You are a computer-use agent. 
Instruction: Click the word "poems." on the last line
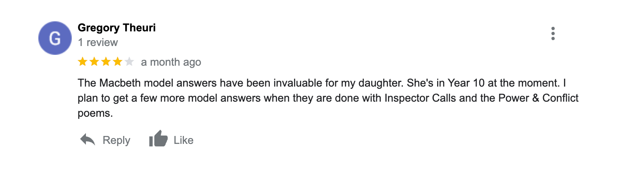(96, 114)
